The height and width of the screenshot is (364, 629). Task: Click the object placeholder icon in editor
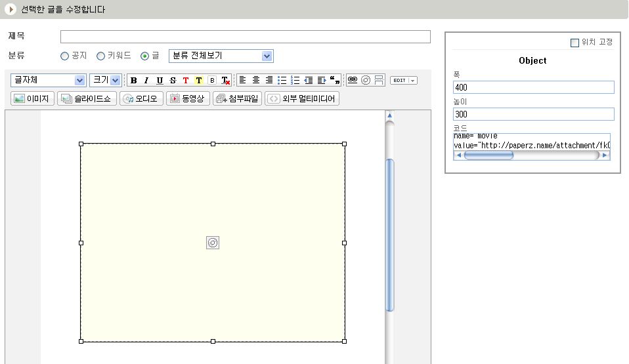coord(213,243)
